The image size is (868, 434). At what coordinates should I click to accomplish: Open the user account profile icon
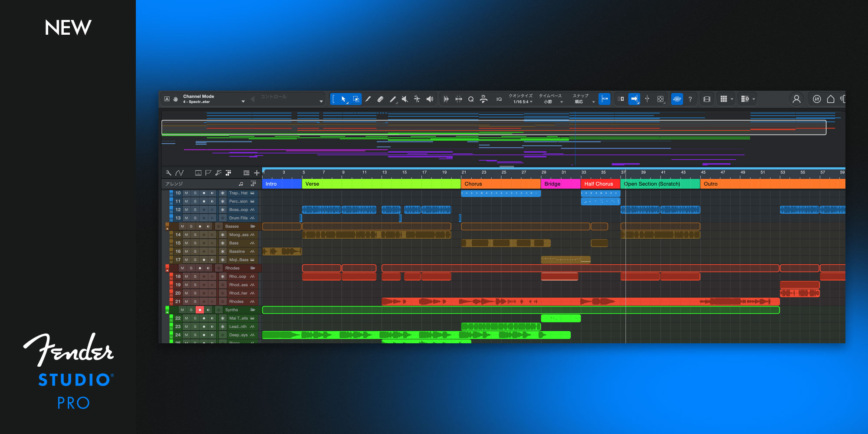796,99
